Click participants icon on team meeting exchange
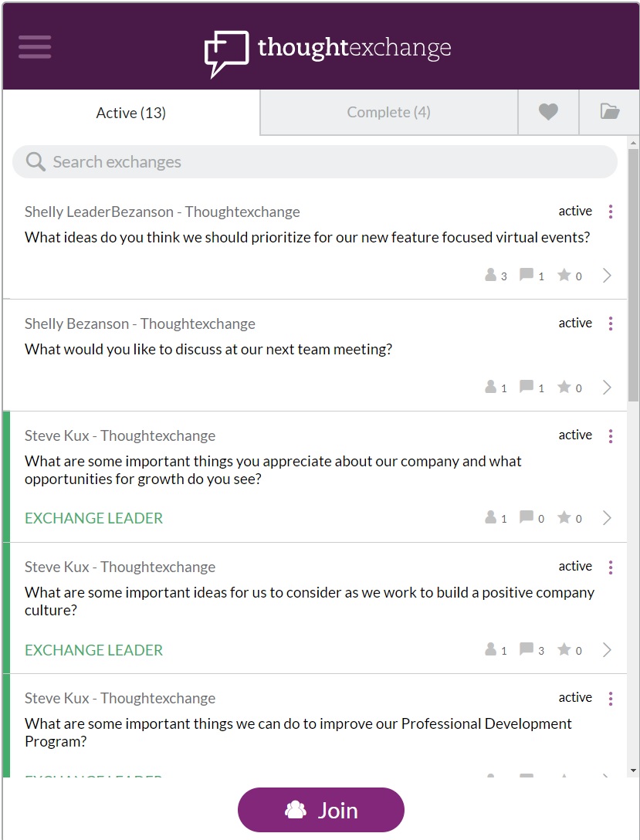640x840 pixels. [x=490, y=387]
